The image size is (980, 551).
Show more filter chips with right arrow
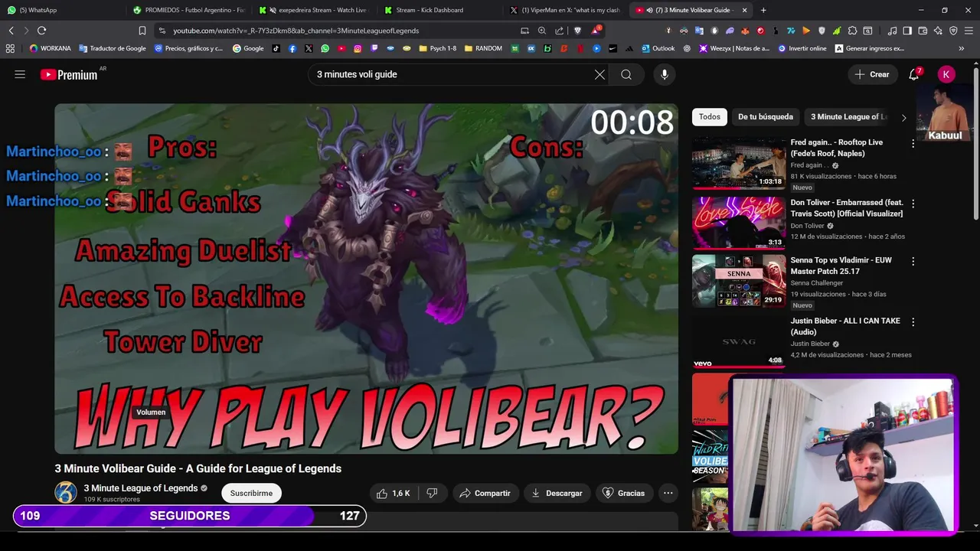pyautogui.click(x=903, y=117)
